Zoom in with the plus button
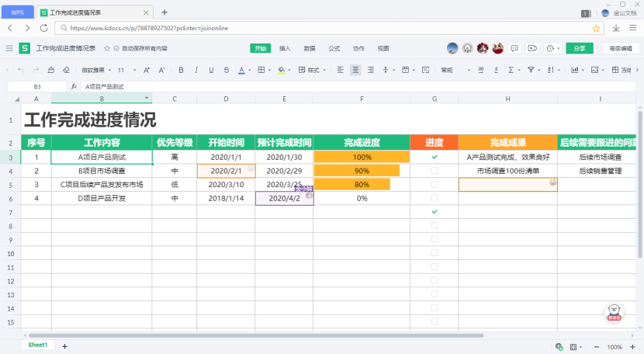The width and height of the screenshot is (644, 354). click(x=632, y=347)
